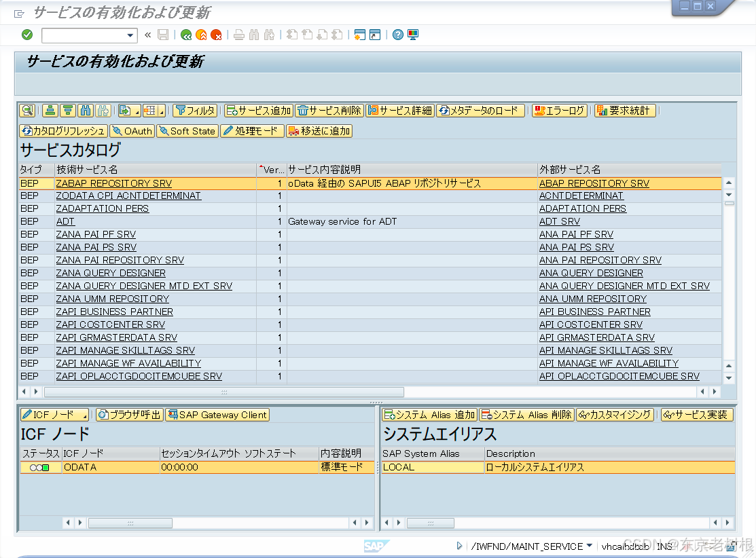The image size is (756, 558).
Task: Open the ZODATA CPI ACNTDETERMINAT link
Action: coord(128,196)
